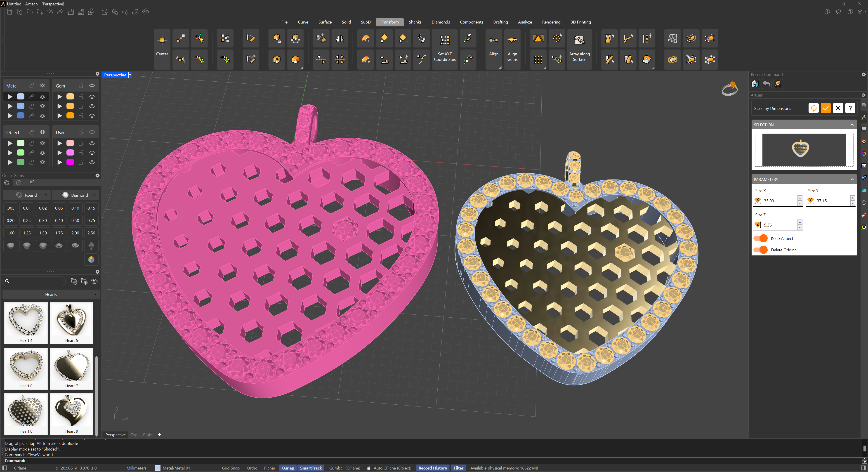Open the layer panel settings gear
The image size is (868, 472).
point(97,74)
